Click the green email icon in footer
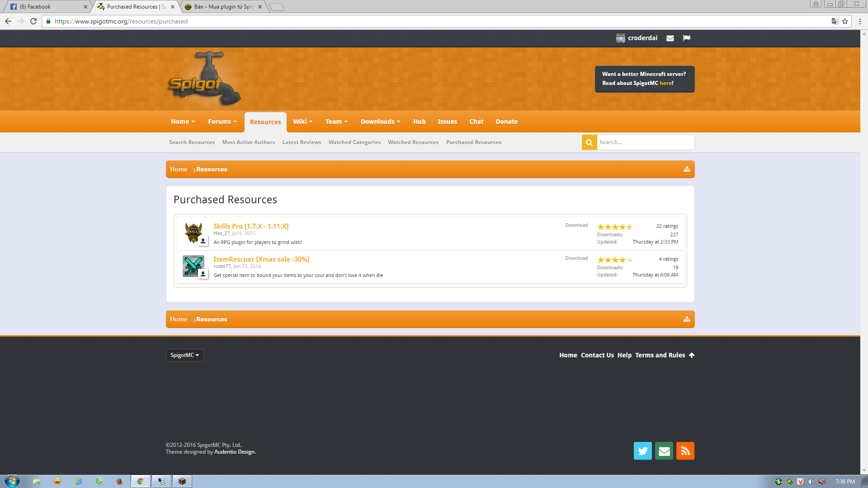 tap(664, 451)
